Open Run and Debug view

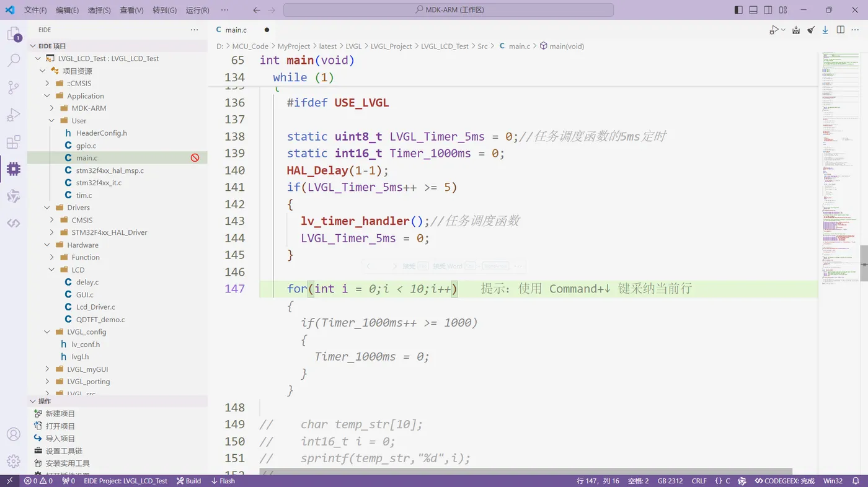(14, 115)
